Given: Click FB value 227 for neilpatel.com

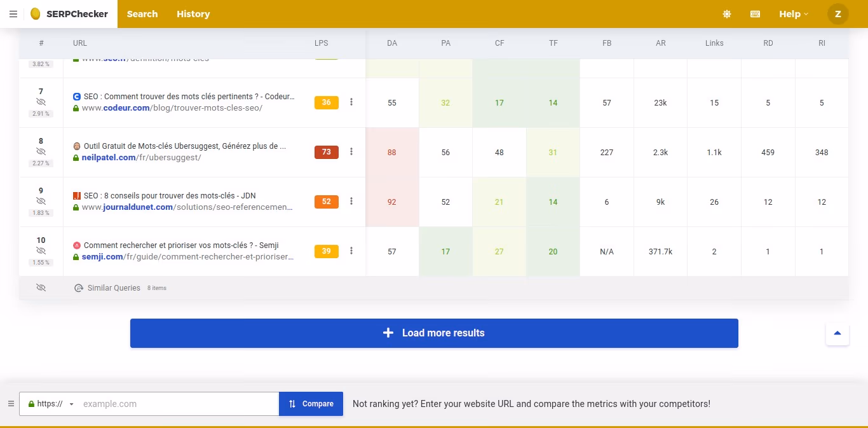Looking at the screenshot, I should tap(607, 153).
